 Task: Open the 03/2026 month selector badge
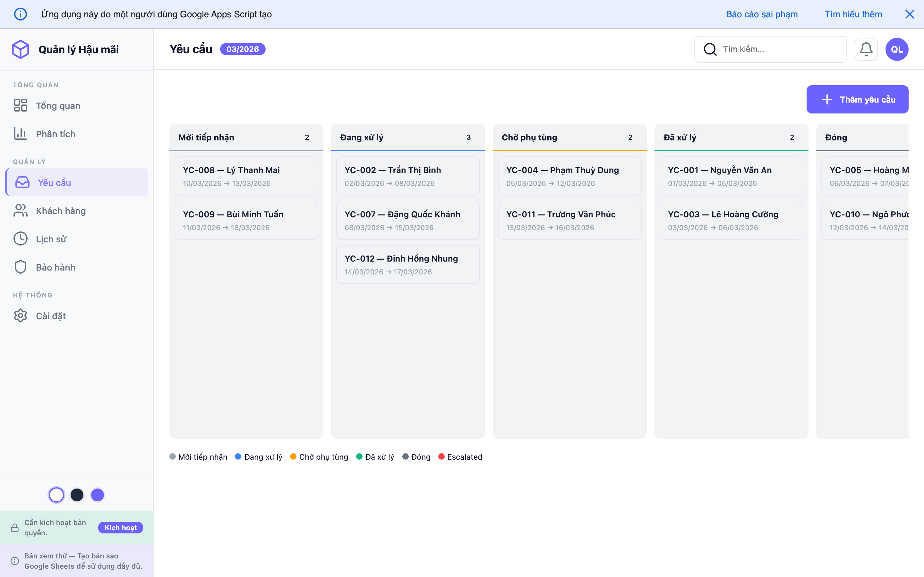[x=243, y=49]
